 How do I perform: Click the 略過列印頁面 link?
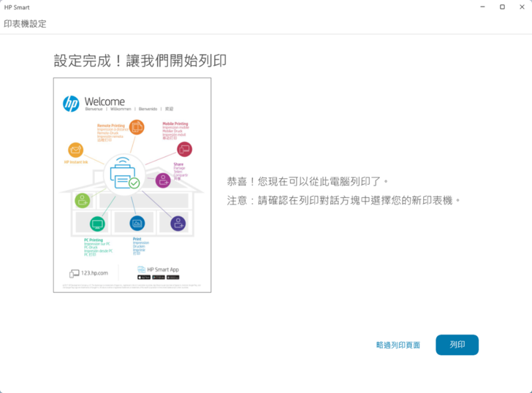coord(398,346)
